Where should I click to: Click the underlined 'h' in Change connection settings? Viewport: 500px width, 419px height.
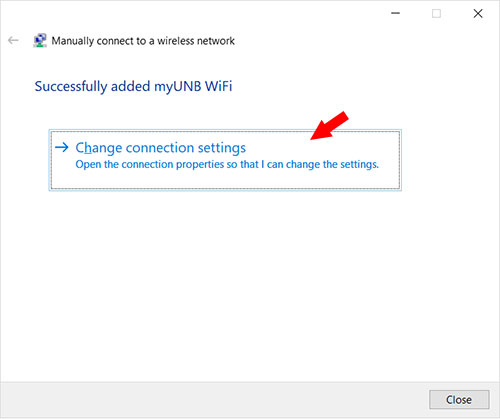tap(88, 148)
